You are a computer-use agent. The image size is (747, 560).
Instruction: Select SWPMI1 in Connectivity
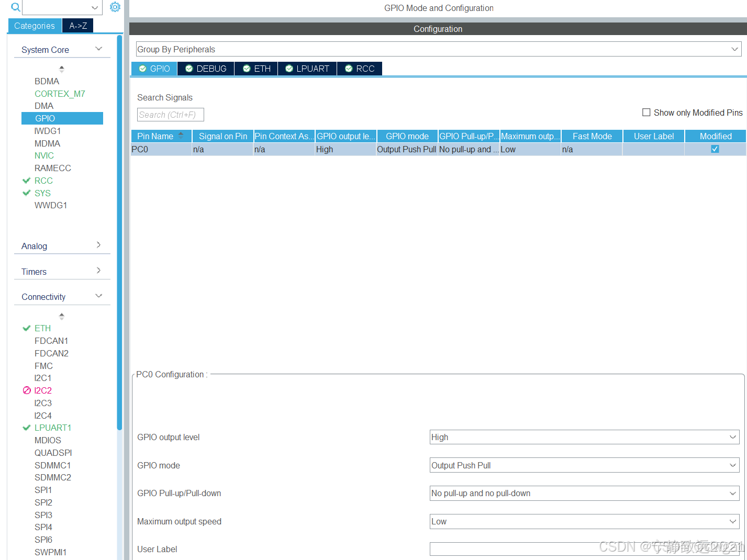click(50, 552)
